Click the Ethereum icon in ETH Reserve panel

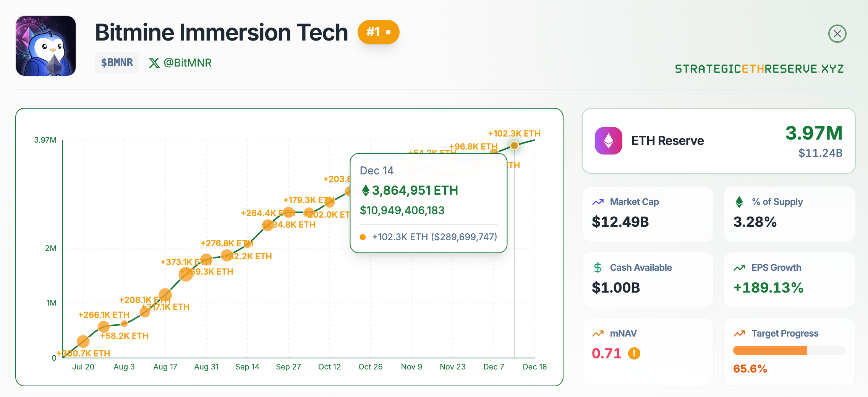pos(608,141)
